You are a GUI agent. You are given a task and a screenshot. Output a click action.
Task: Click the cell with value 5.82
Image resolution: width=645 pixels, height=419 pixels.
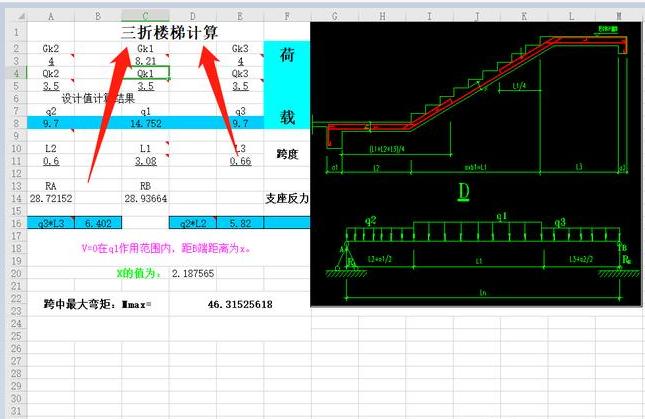(240, 223)
